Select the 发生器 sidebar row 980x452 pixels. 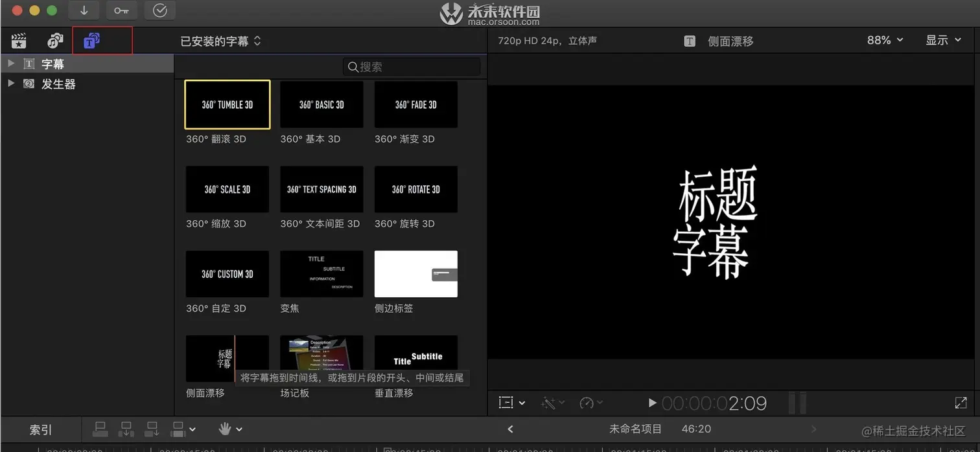pos(87,84)
